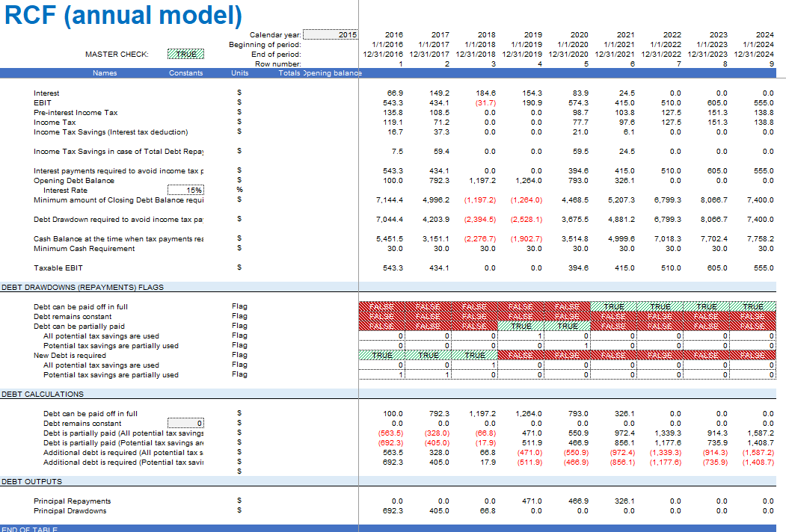The height and width of the screenshot is (532, 786).
Task: Select the Calendar year 2015 cell
Action: (x=331, y=34)
